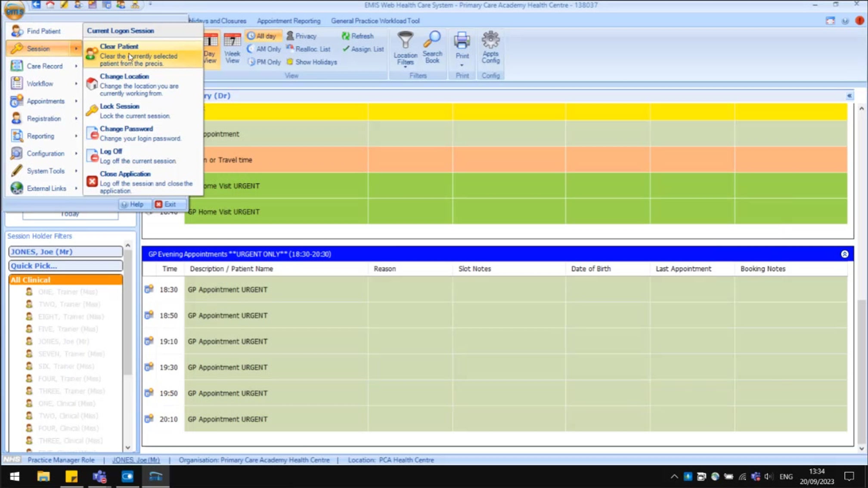Click the EMIS round logo button

[14, 10]
